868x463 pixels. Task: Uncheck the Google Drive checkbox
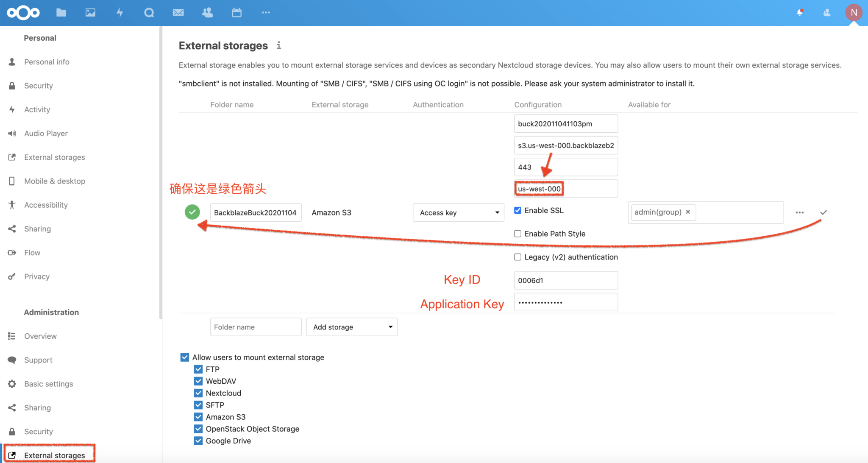(198, 441)
